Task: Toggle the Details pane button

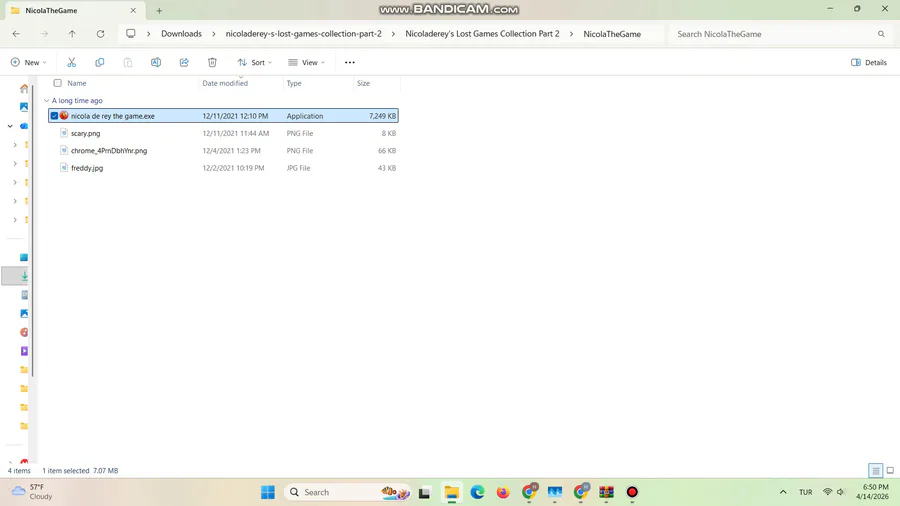Action: point(868,63)
